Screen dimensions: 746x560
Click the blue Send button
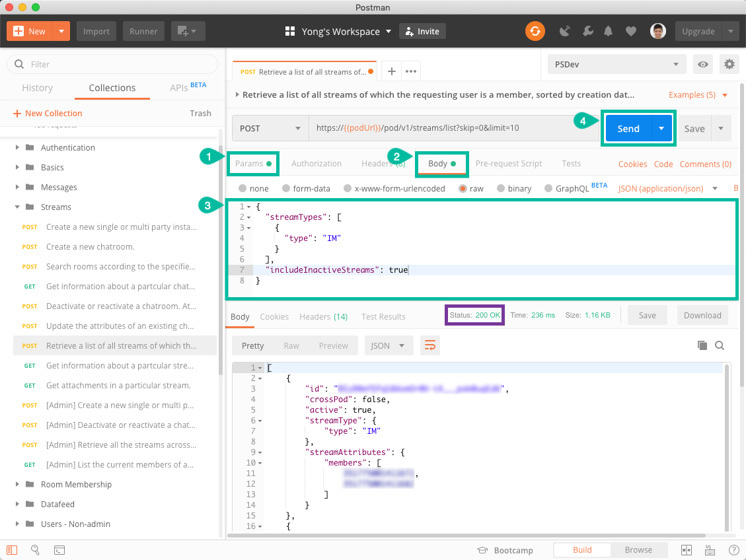click(628, 128)
